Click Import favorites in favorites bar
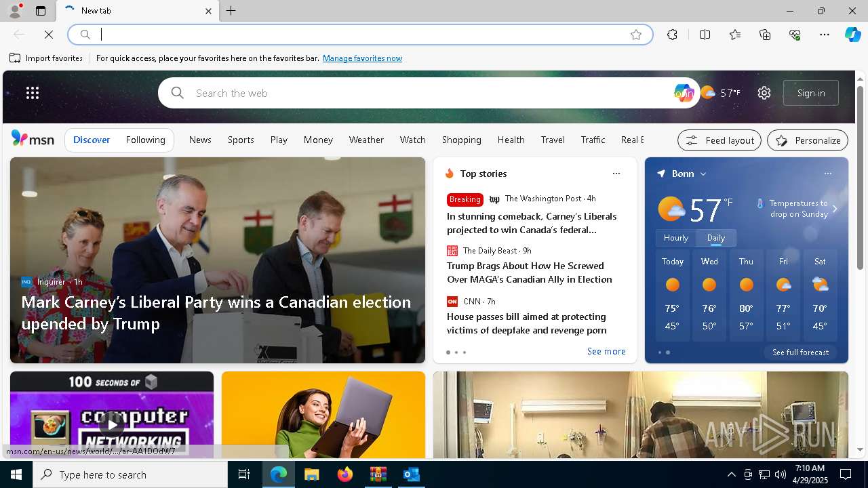This screenshot has width=868, height=488. [46, 58]
